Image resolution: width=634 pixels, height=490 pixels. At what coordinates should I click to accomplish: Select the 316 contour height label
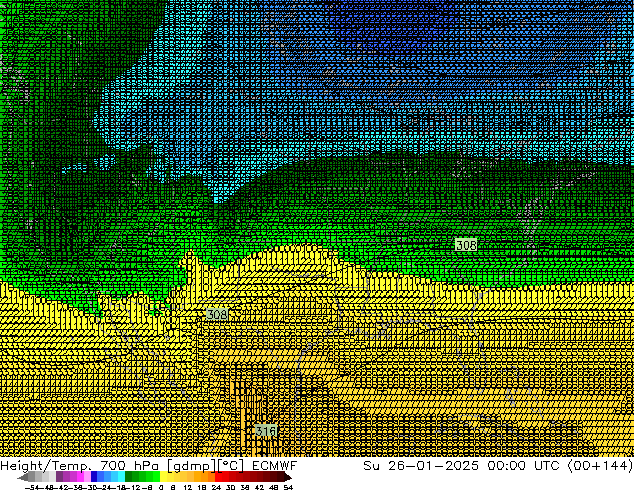pos(265,430)
